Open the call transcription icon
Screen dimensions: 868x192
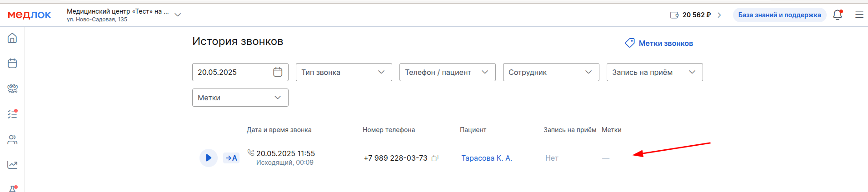tap(231, 158)
